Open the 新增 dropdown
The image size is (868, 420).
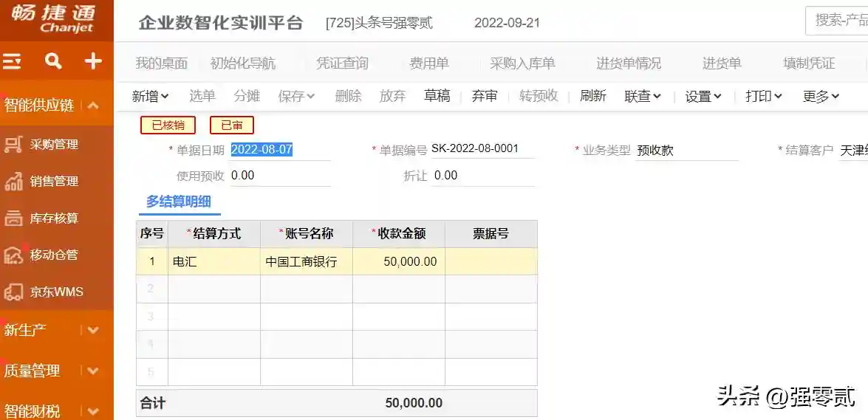pos(151,96)
